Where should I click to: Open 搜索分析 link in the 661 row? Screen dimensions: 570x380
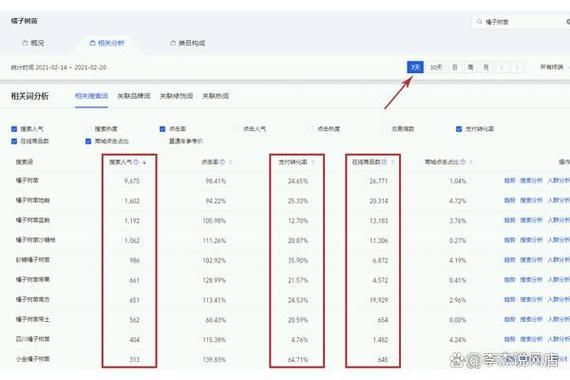tap(531, 280)
